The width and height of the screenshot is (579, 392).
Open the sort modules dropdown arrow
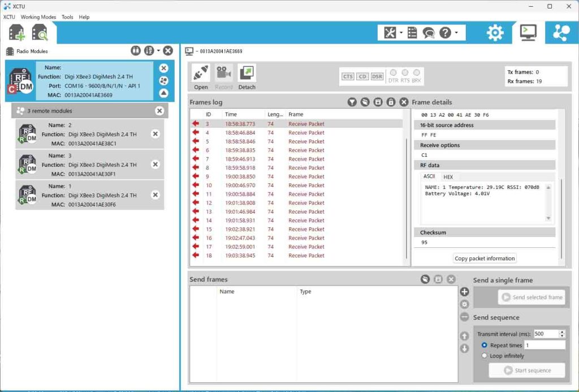[158, 50]
